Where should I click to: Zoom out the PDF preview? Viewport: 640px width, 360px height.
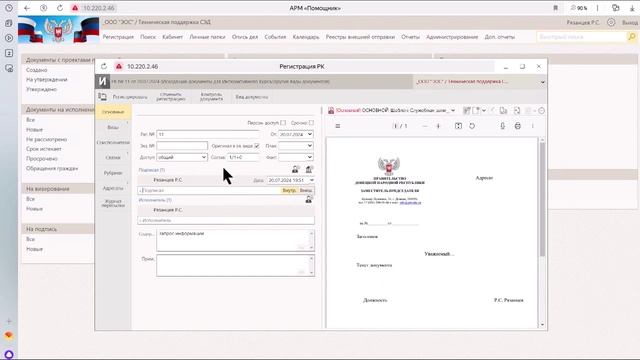pos(425,126)
